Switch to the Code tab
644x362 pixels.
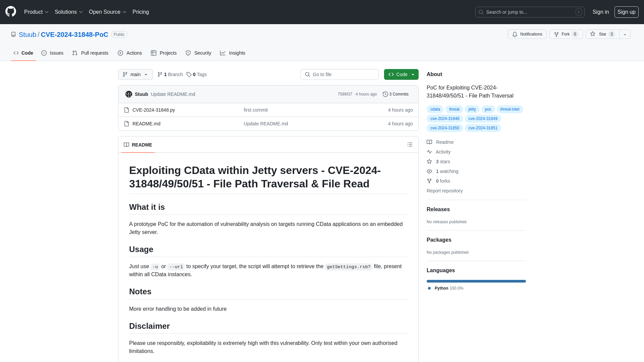(23, 53)
